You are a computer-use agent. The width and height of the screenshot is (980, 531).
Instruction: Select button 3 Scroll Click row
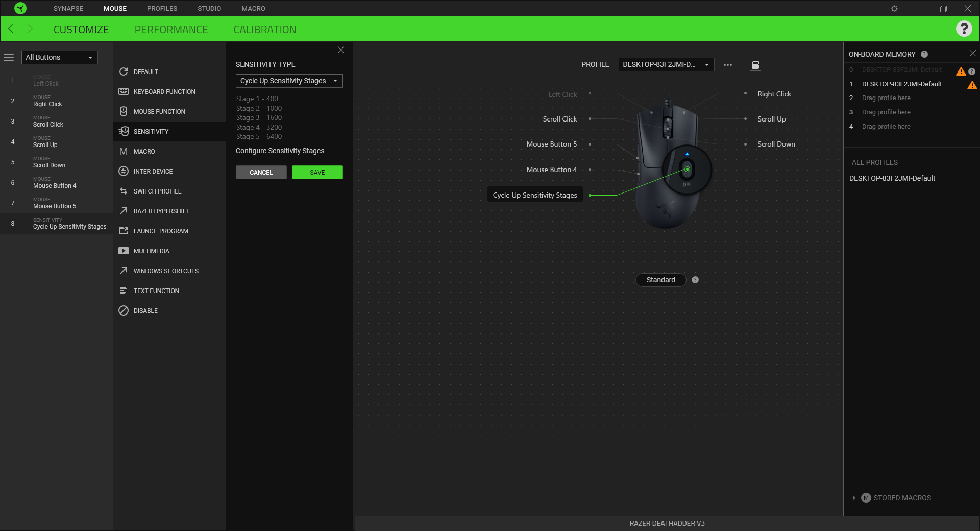[57, 122]
